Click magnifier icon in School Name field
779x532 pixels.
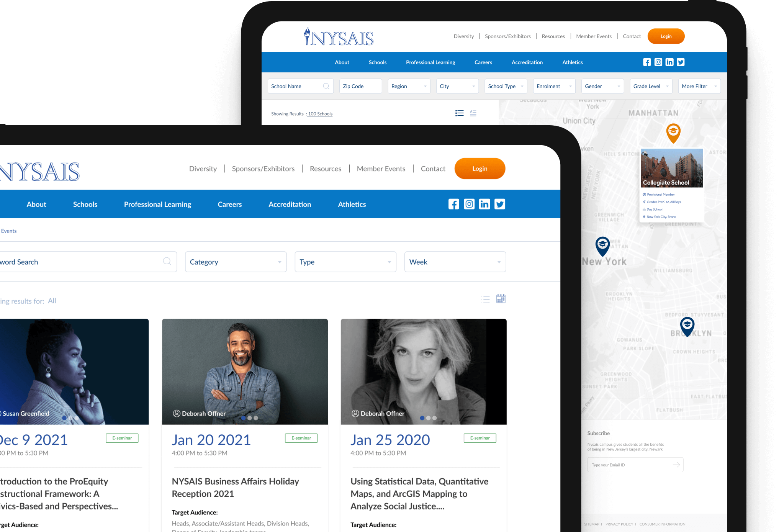click(326, 86)
